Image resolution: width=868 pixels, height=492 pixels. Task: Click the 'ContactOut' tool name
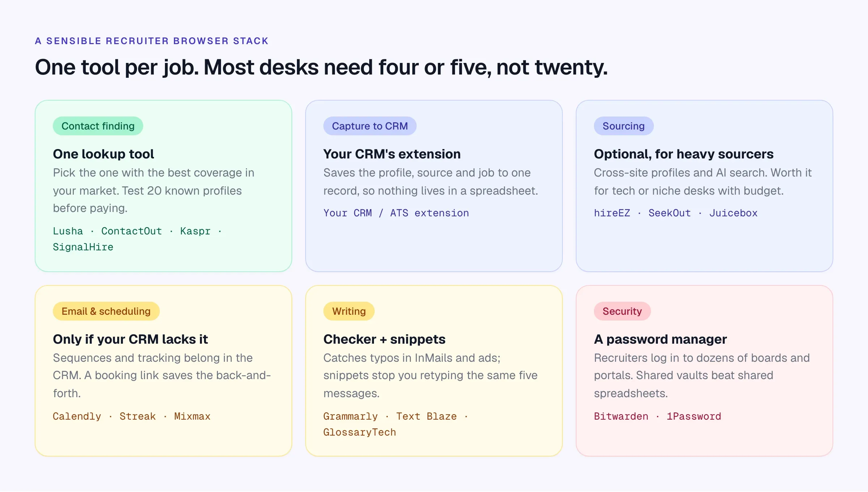(x=132, y=231)
